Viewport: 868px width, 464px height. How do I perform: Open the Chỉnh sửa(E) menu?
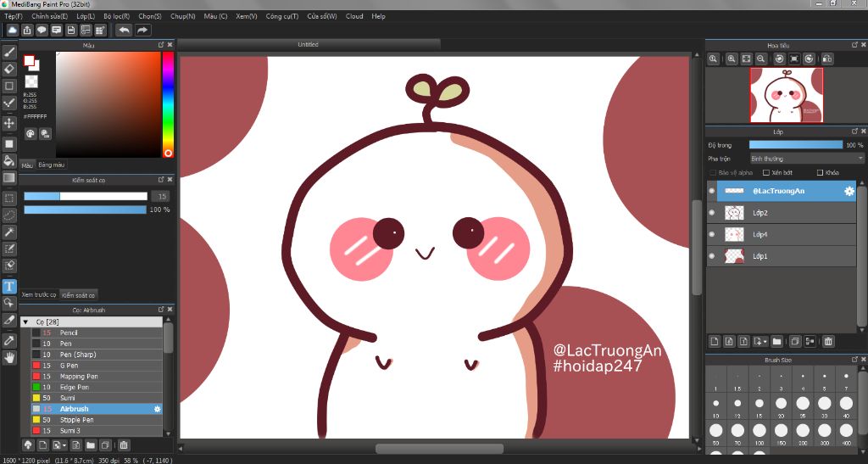click(x=50, y=17)
